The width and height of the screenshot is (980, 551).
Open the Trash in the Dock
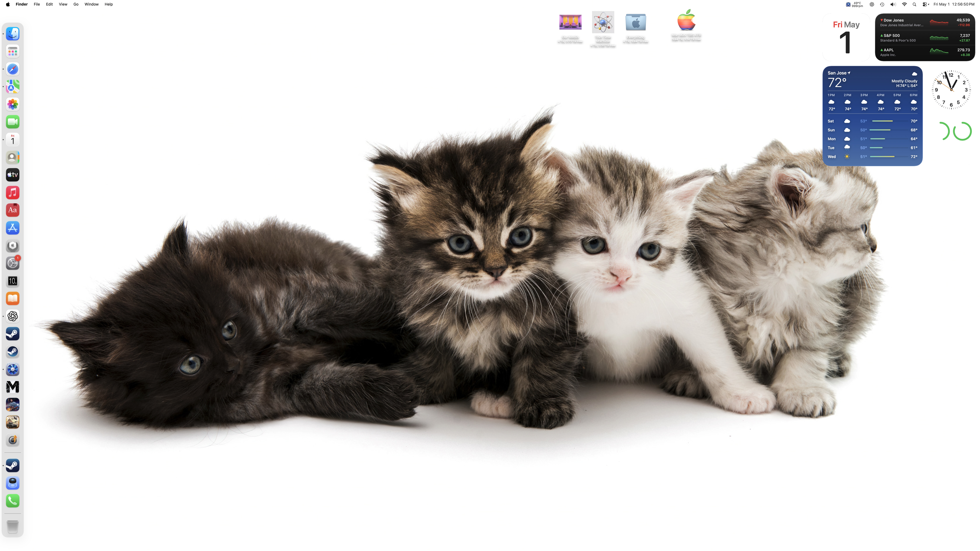pos(13,527)
